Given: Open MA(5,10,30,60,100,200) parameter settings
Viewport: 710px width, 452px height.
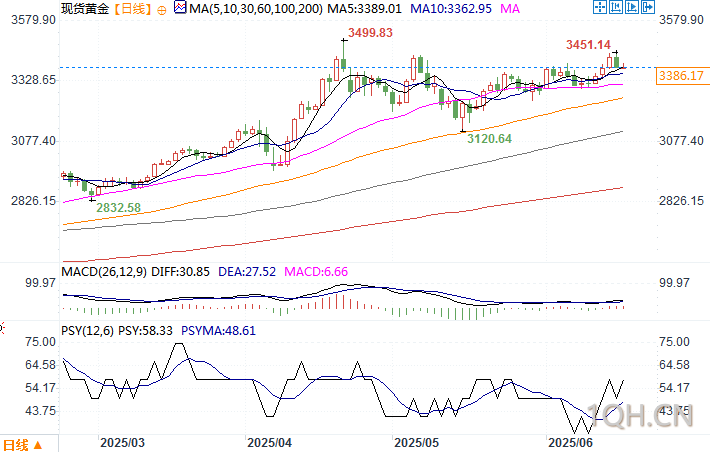Looking at the screenshot, I should coord(256,9).
